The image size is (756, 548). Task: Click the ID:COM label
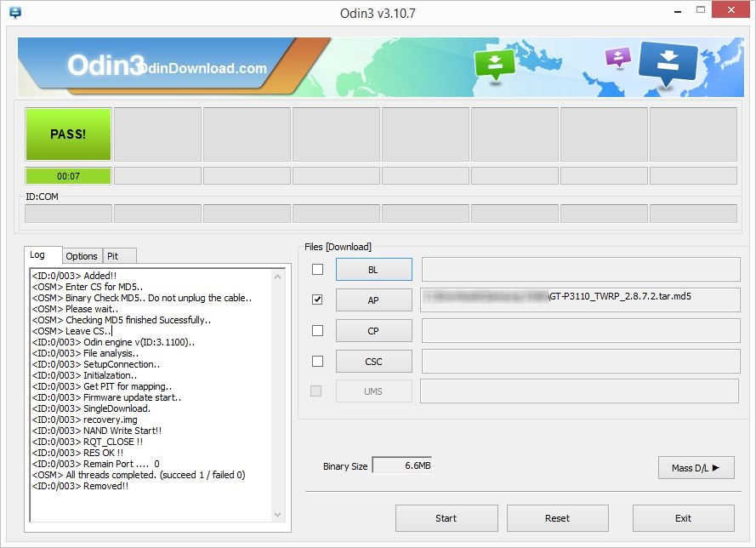pos(42,197)
